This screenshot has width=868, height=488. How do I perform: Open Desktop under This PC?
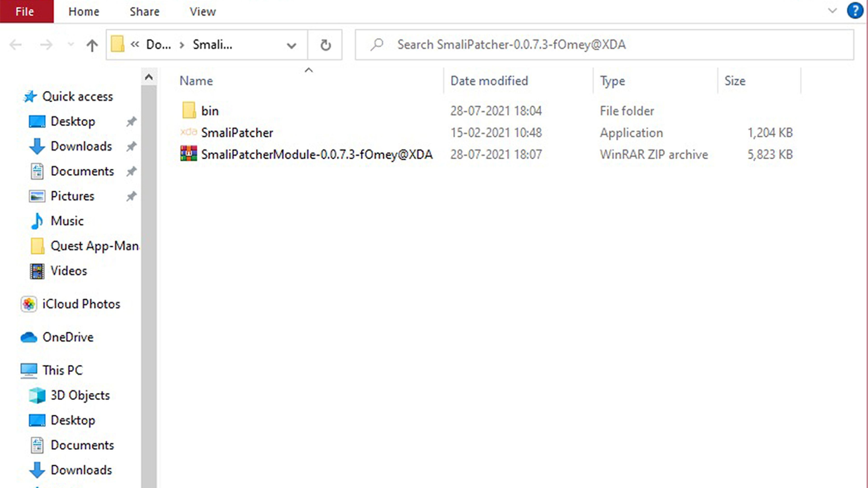point(73,421)
